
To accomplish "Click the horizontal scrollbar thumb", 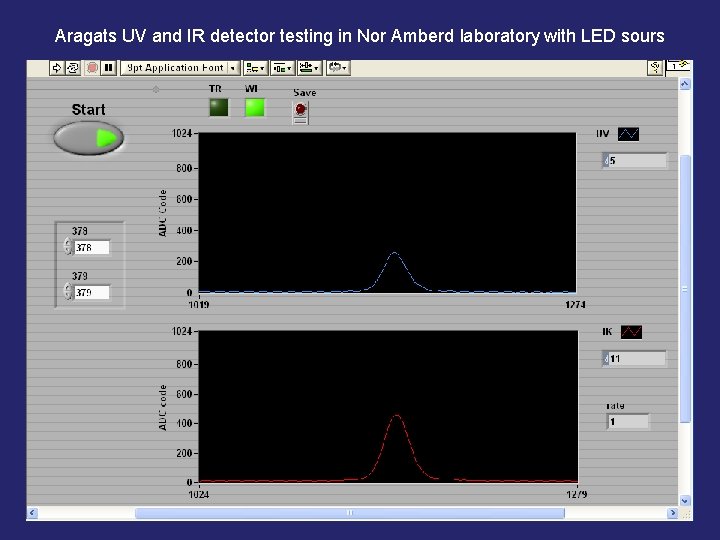I will pos(349,512).
